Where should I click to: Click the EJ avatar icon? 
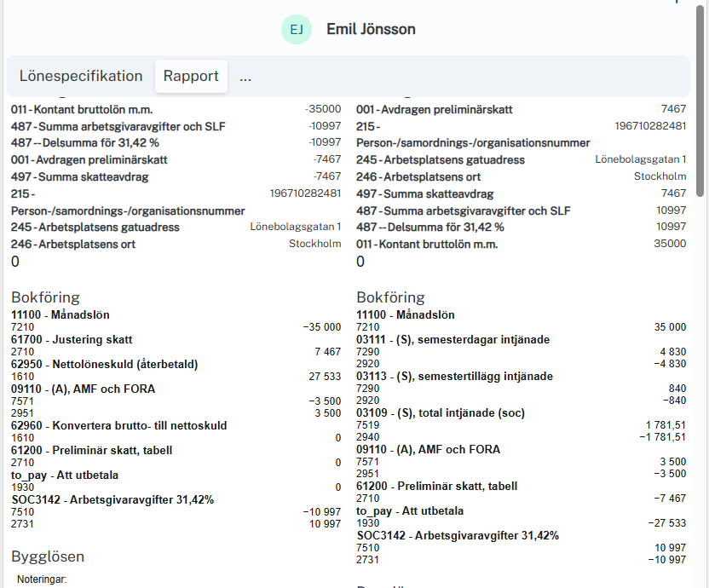pyautogui.click(x=297, y=30)
